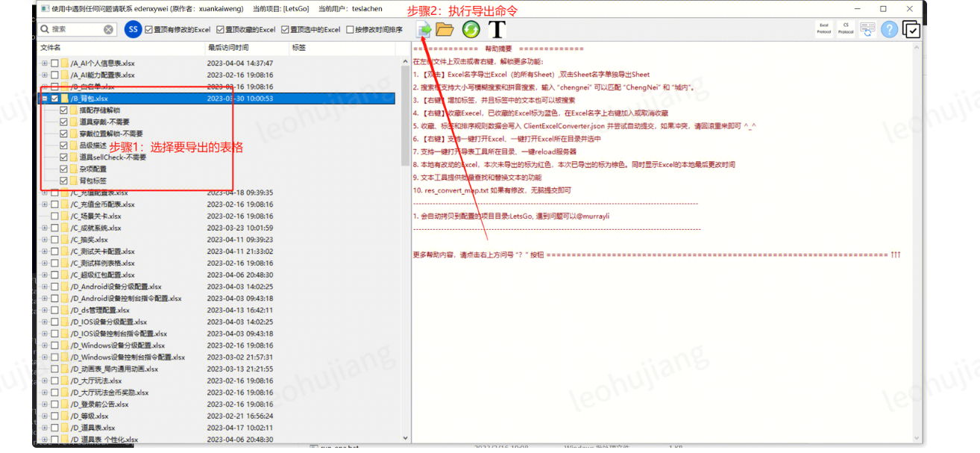Expand the /D_Android设备分级配置.xlsx node
980x453 pixels.
point(45,287)
